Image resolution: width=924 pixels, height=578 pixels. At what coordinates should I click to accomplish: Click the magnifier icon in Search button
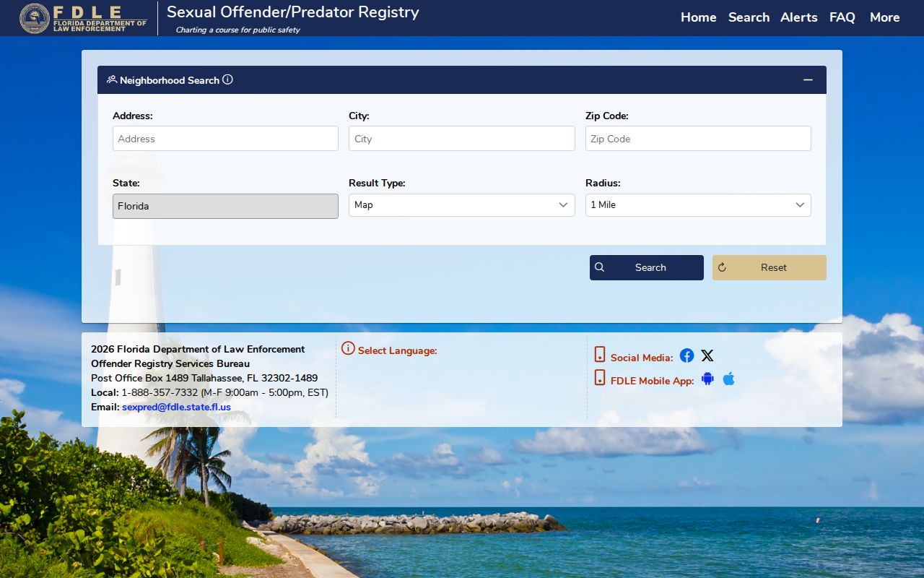[x=599, y=267]
